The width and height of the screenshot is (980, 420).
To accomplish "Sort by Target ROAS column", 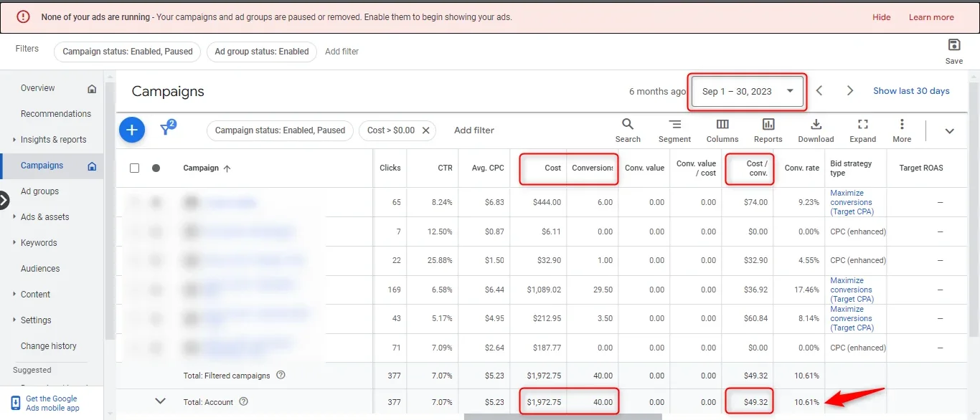I will tap(921, 168).
